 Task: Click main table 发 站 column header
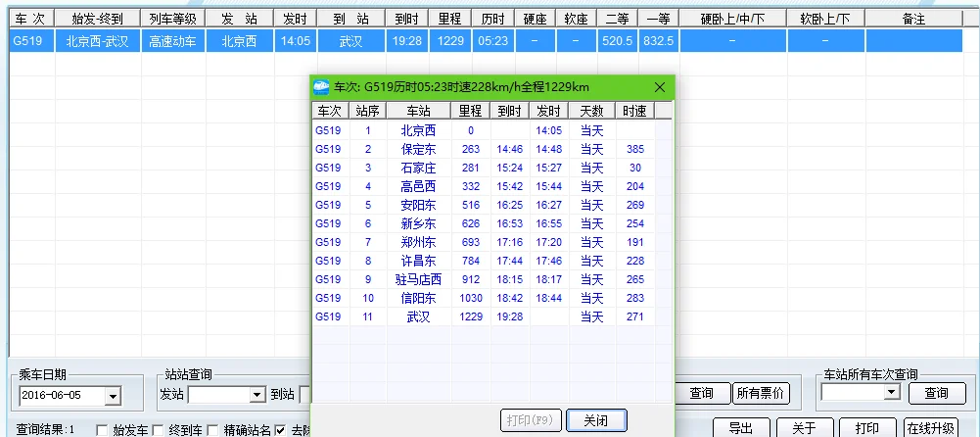click(240, 20)
